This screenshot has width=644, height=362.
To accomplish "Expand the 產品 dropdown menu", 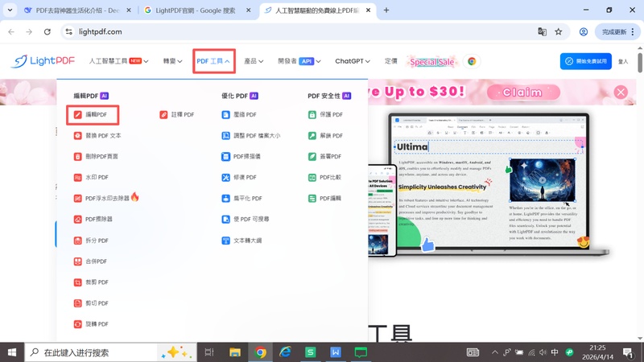I will point(254,61).
